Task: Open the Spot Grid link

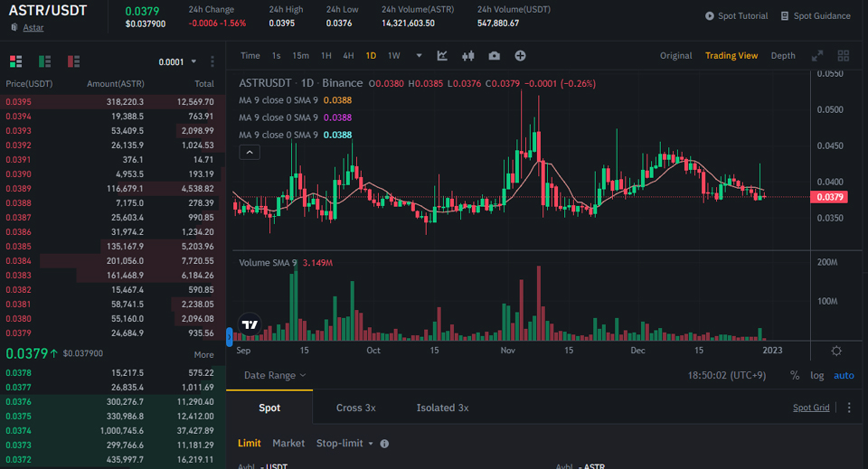Action: [810, 408]
